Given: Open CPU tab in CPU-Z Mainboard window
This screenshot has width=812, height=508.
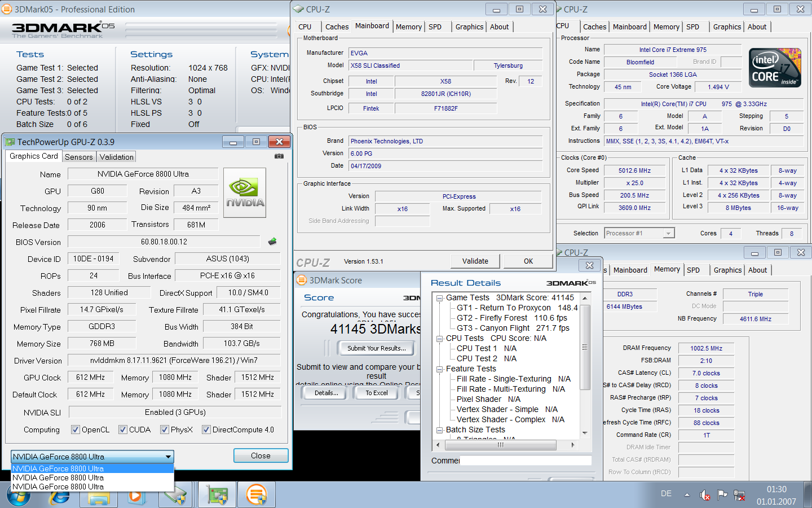Looking at the screenshot, I should click(305, 27).
